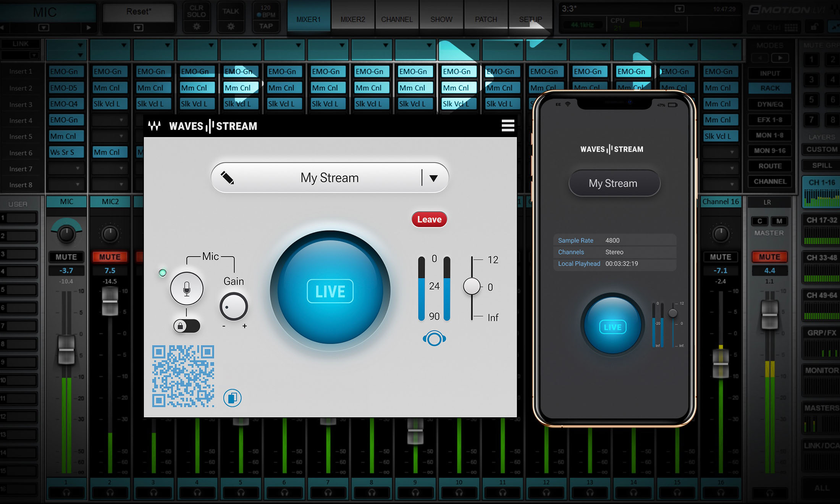
Task: Click the copy icon next to the QR code
Action: (233, 397)
